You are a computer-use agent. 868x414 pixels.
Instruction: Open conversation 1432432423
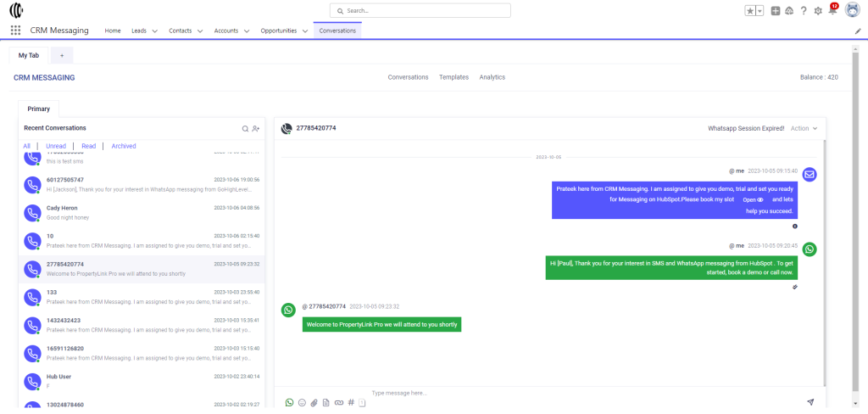(142, 325)
